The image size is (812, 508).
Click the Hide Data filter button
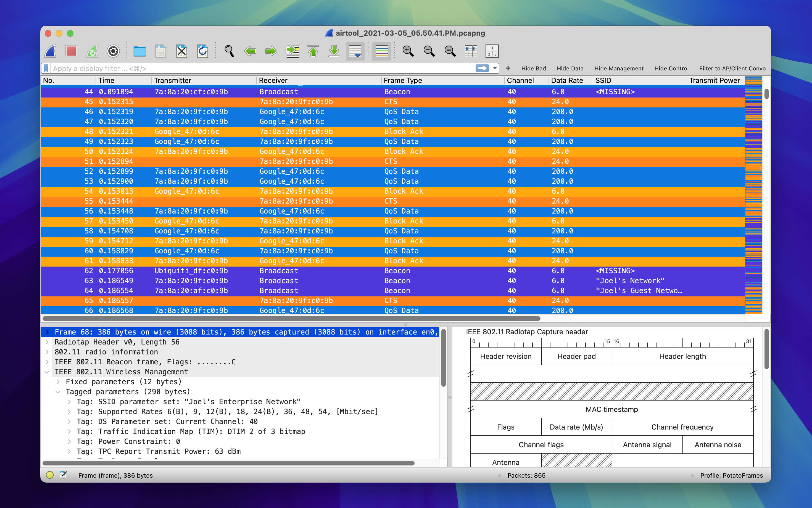tap(570, 69)
